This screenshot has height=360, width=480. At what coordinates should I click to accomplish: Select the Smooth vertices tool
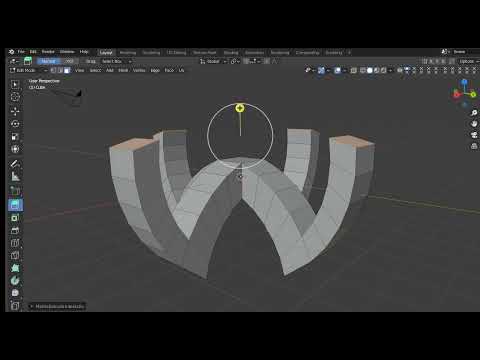(x=15, y=293)
